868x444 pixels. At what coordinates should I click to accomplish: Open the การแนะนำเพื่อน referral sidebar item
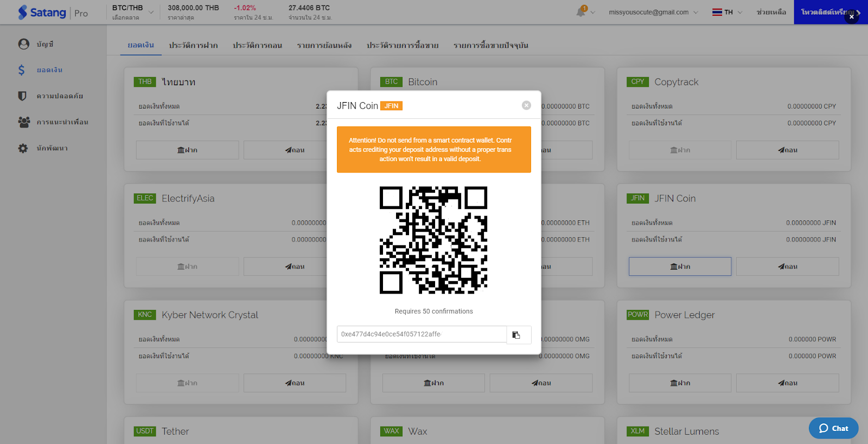[x=53, y=122]
